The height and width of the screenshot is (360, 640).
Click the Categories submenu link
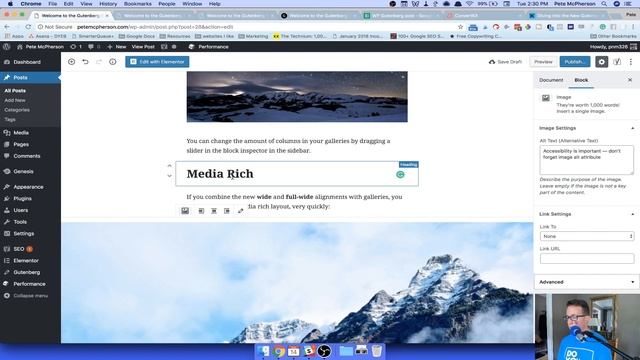(17, 110)
